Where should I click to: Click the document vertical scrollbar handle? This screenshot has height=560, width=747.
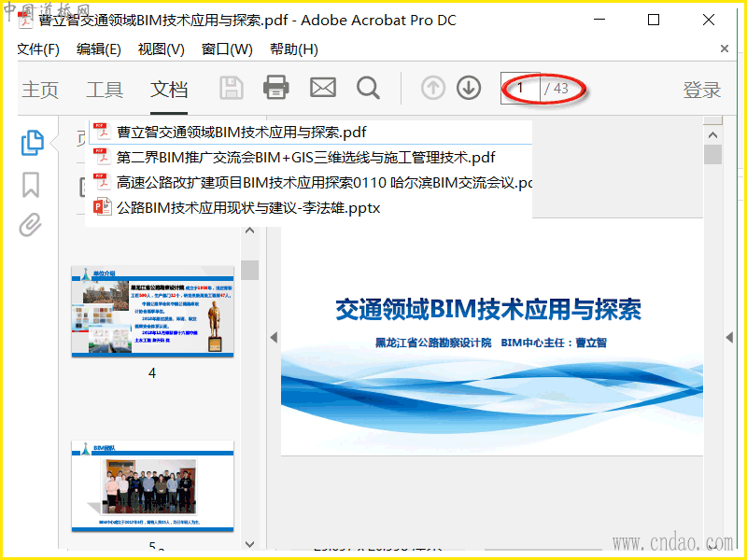tap(712, 154)
